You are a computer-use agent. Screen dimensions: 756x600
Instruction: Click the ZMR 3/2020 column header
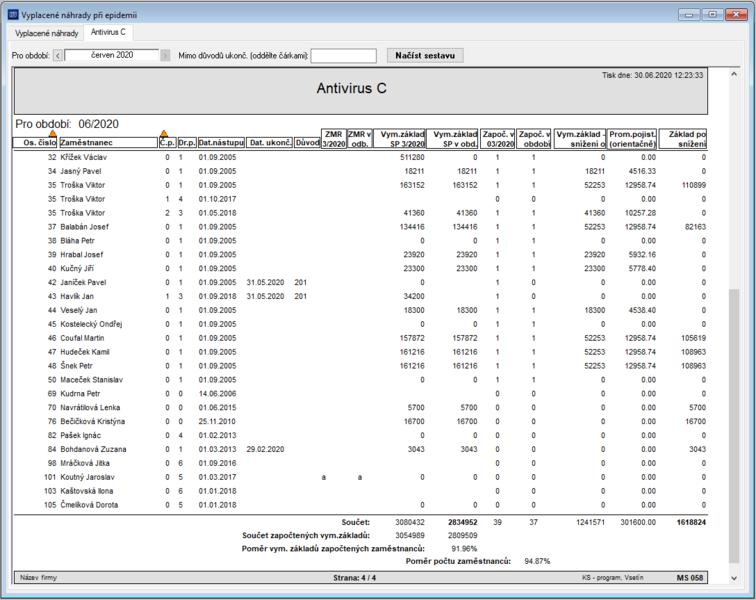point(334,139)
